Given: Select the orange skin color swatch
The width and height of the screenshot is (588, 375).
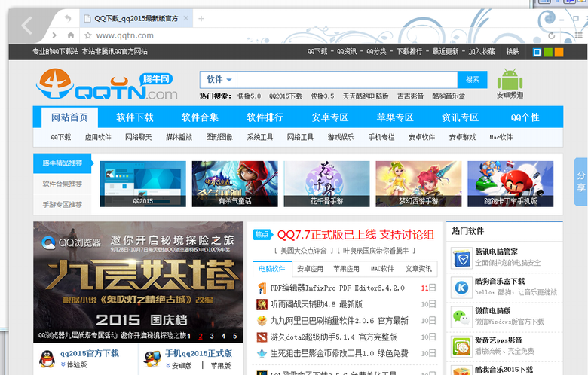Looking at the screenshot, I should [559, 52].
